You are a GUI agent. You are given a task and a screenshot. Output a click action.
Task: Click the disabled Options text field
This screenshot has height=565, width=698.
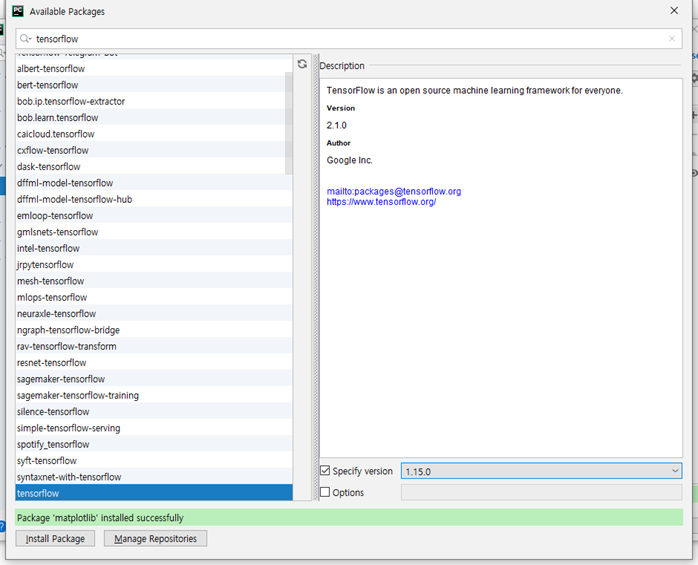(x=541, y=492)
